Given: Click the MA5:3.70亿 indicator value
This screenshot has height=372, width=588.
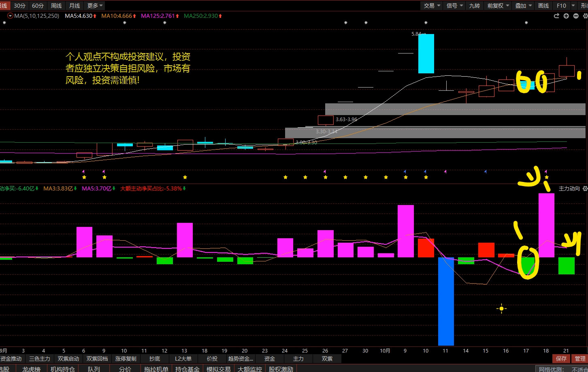Looking at the screenshot, I should (x=97, y=188).
